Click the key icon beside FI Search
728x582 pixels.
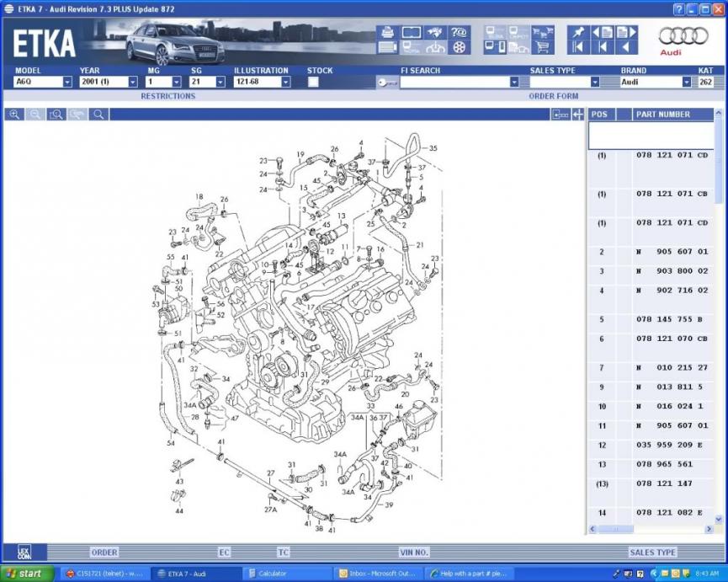click(x=387, y=83)
